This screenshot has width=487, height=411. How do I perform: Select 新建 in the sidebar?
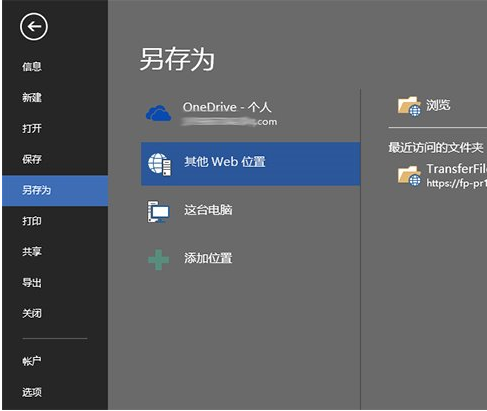32,97
